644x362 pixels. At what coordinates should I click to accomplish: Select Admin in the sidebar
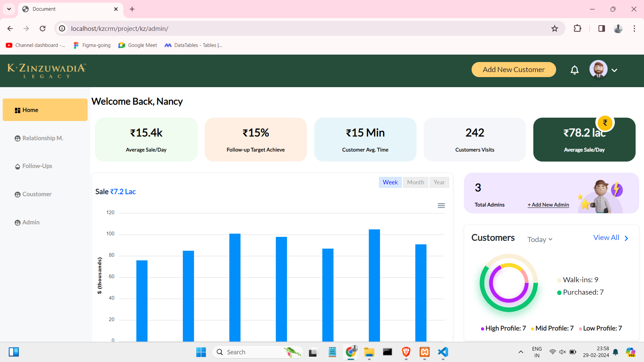(x=17, y=222)
